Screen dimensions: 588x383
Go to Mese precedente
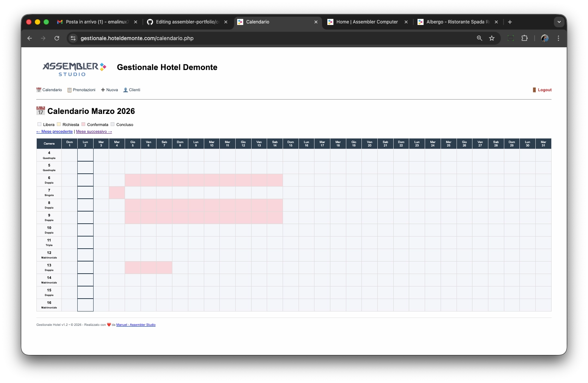(x=55, y=132)
